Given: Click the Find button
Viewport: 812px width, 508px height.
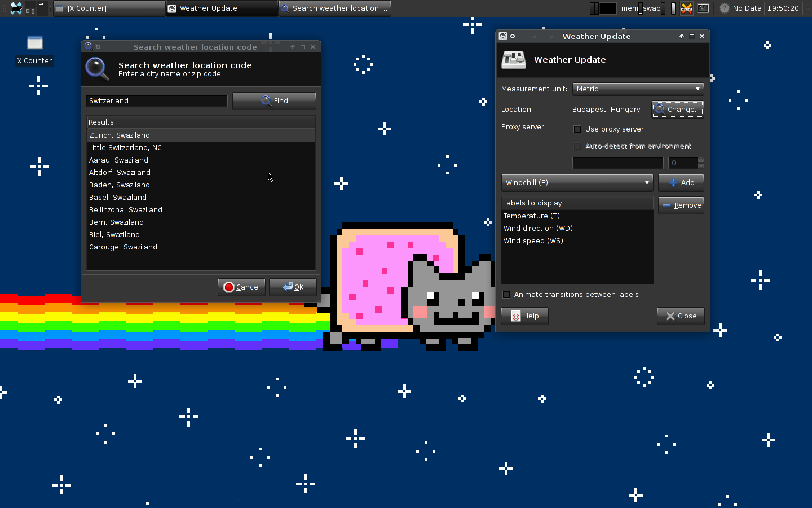Looking at the screenshot, I should (274, 101).
